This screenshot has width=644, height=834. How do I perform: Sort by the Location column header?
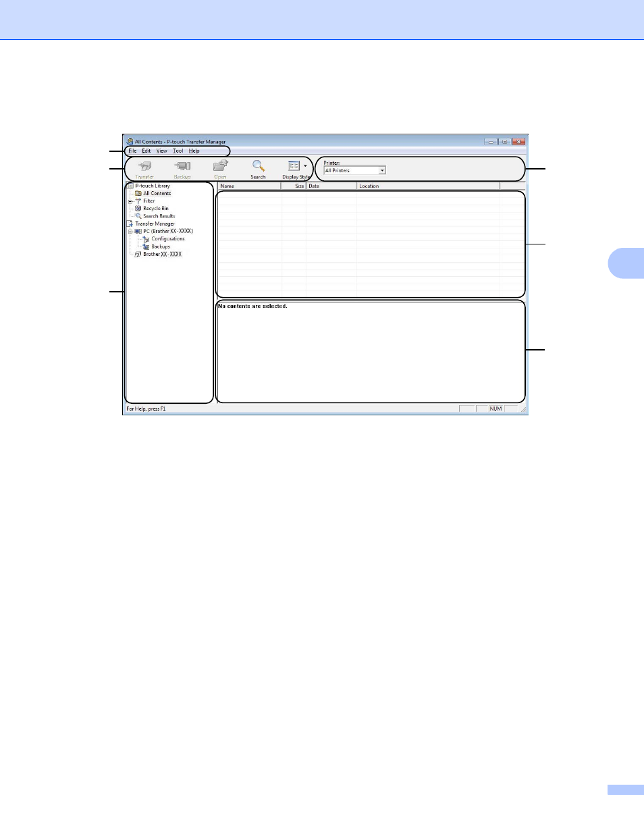click(x=429, y=186)
